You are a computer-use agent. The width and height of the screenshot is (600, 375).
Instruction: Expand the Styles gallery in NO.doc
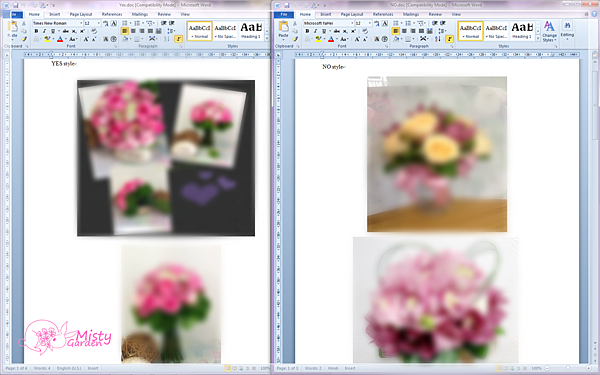tap(538, 39)
